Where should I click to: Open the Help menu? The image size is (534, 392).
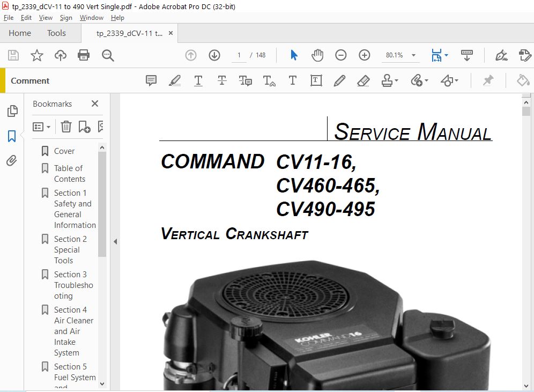point(117,18)
